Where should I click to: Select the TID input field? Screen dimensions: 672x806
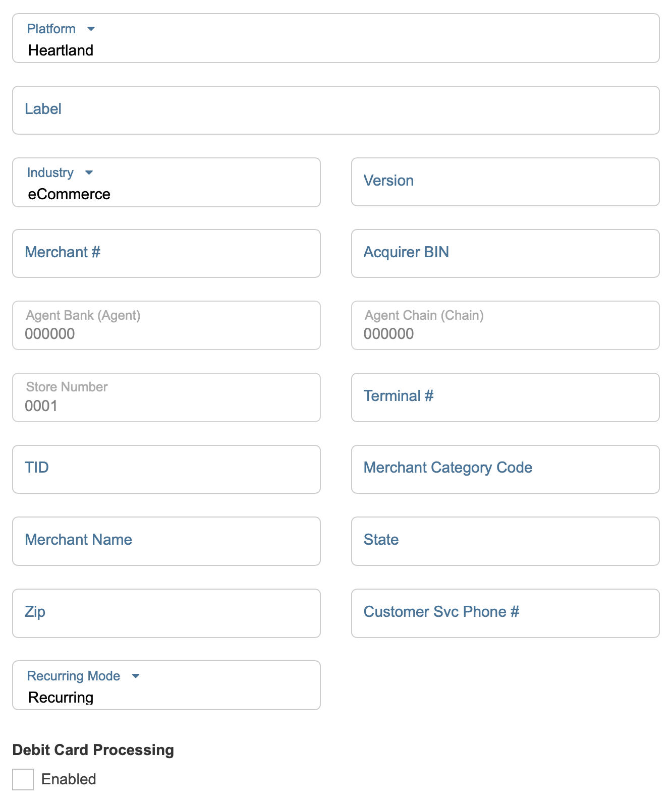click(166, 469)
